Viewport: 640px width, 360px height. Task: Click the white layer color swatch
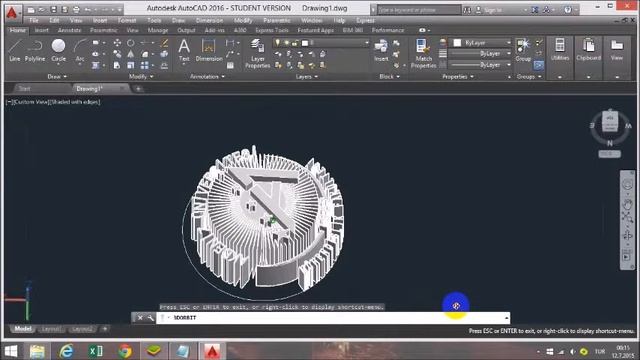click(305, 42)
